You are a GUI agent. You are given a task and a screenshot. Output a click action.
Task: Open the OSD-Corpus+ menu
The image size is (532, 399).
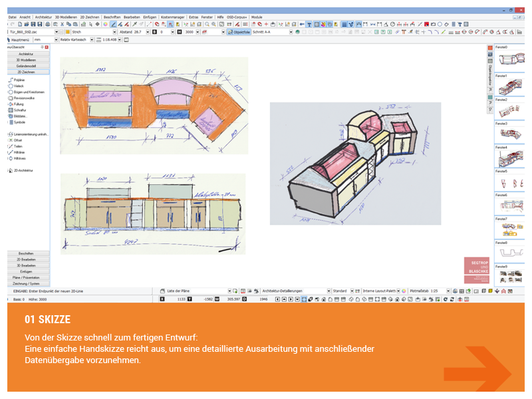[x=237, y=17]
